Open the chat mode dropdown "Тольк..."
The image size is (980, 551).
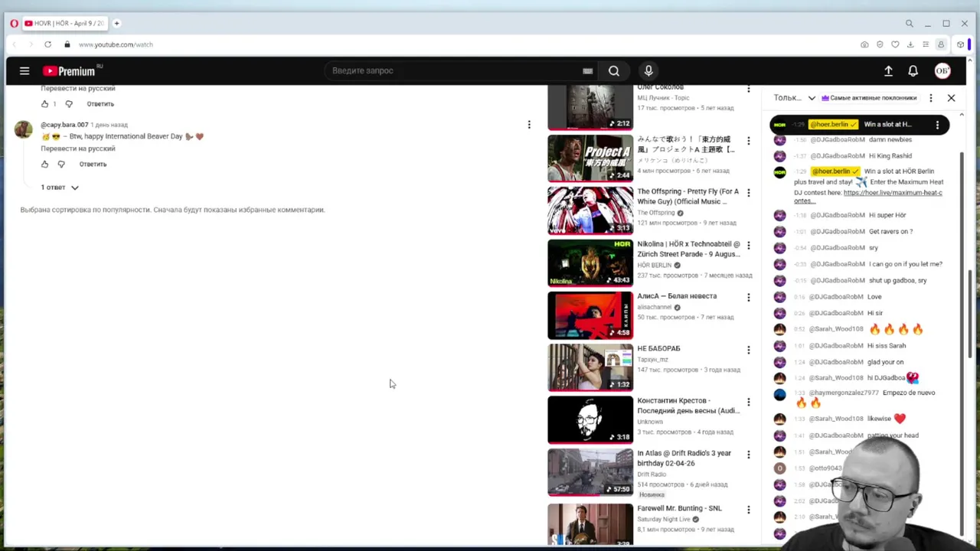795,98
